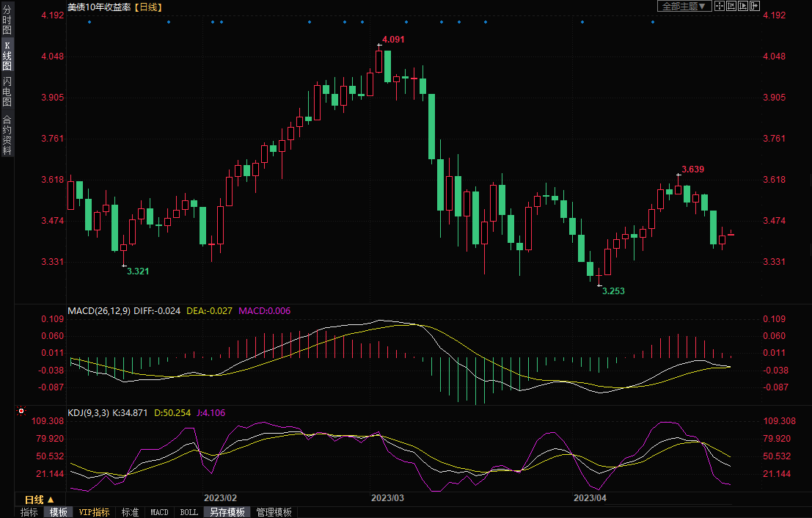Click the crosshair cursor icon in top toolbar
Viewport: 812px width, 518px height.
(x=720, y=6)
